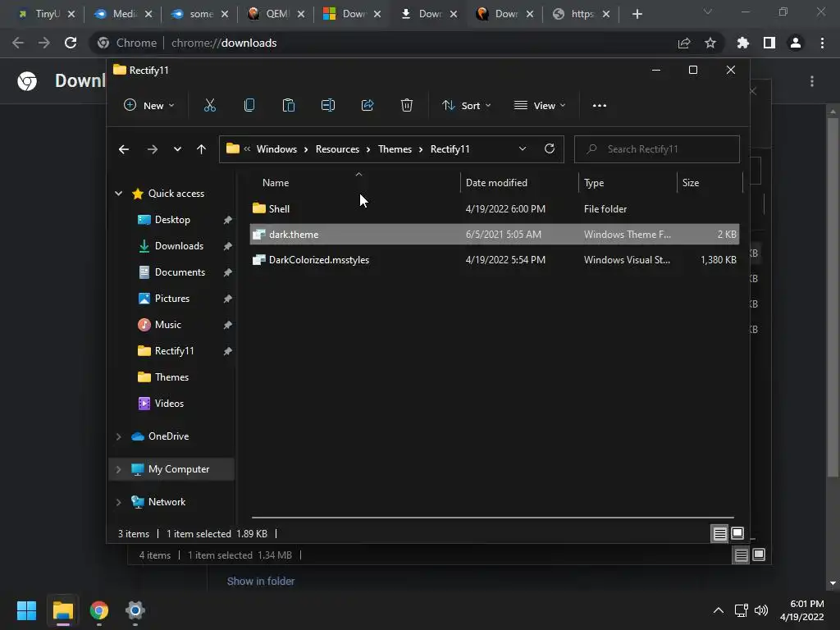Sort by the Size column header
Screen dimensions: 840x630
[x=710, y=183]
